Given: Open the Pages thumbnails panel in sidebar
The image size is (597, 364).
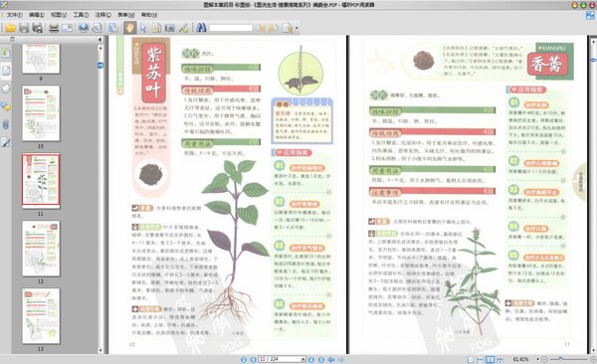Looking at the screenshot, I should (x=6, y=71).
